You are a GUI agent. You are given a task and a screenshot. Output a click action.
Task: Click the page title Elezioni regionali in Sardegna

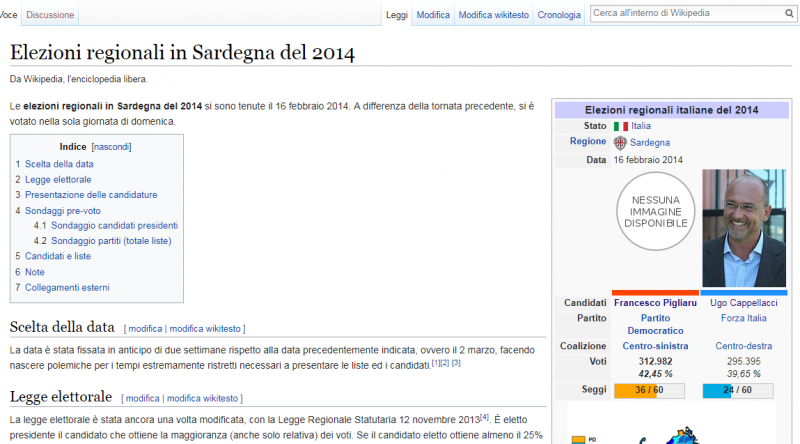[182, 53]
